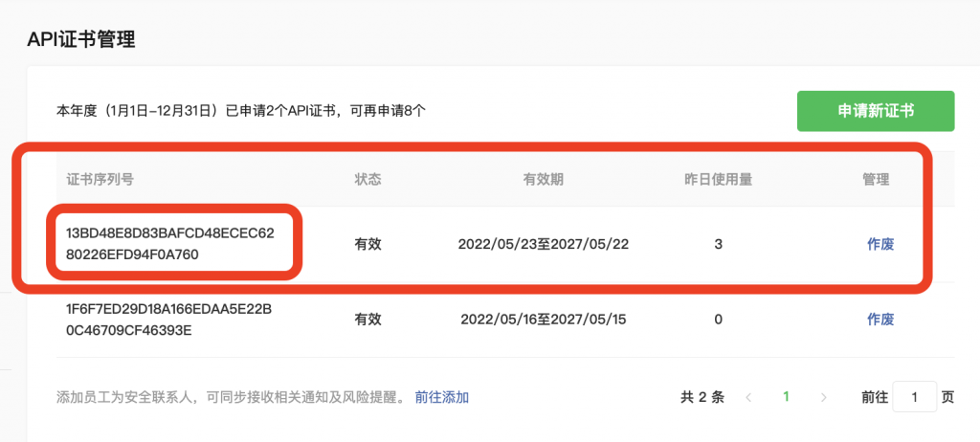Click the validity period 2022/05/16至2027/05/15
This screenshot has width=980, height=442.
pos(543,320)
